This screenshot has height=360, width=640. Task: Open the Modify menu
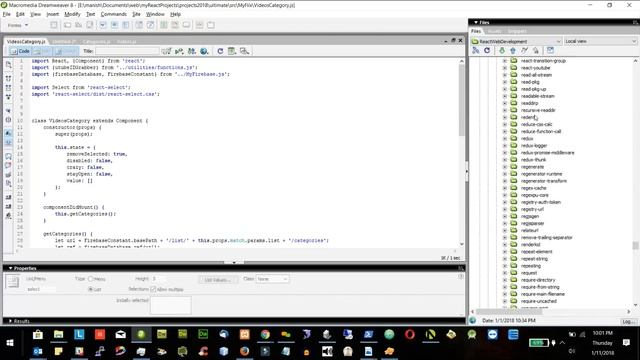[72, 14]
